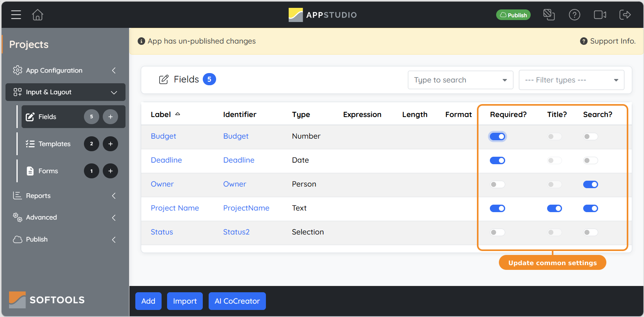
Task: Click the plus button next to Fields
Action: [x=110, y=117]
